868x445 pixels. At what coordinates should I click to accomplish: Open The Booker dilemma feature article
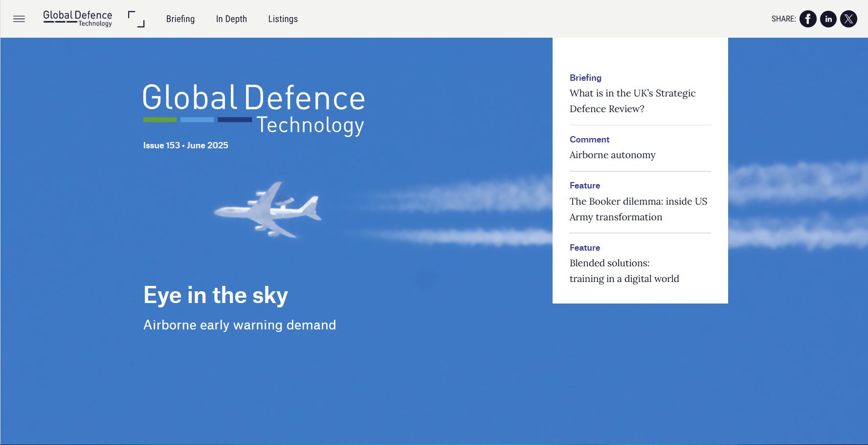tap(638, 209)
